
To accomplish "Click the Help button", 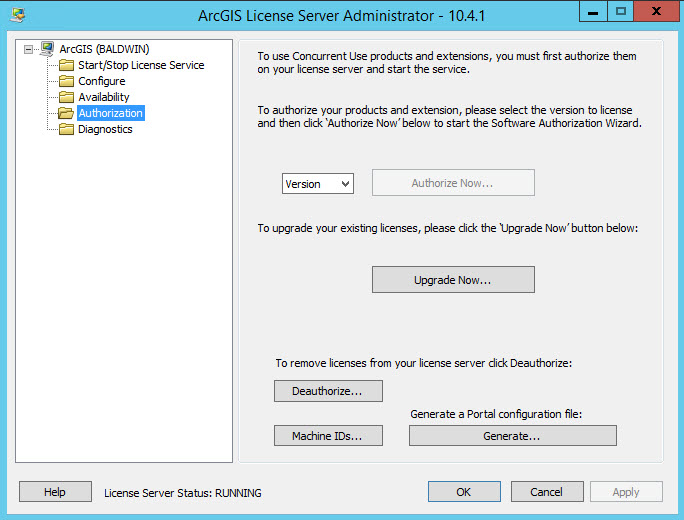I will [55, 492].
